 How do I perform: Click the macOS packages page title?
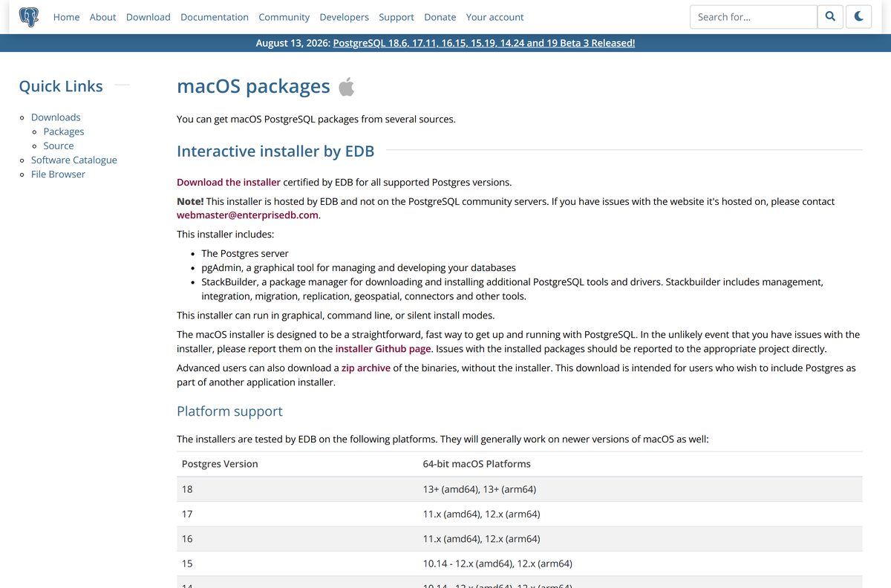[x=253, y=87]
